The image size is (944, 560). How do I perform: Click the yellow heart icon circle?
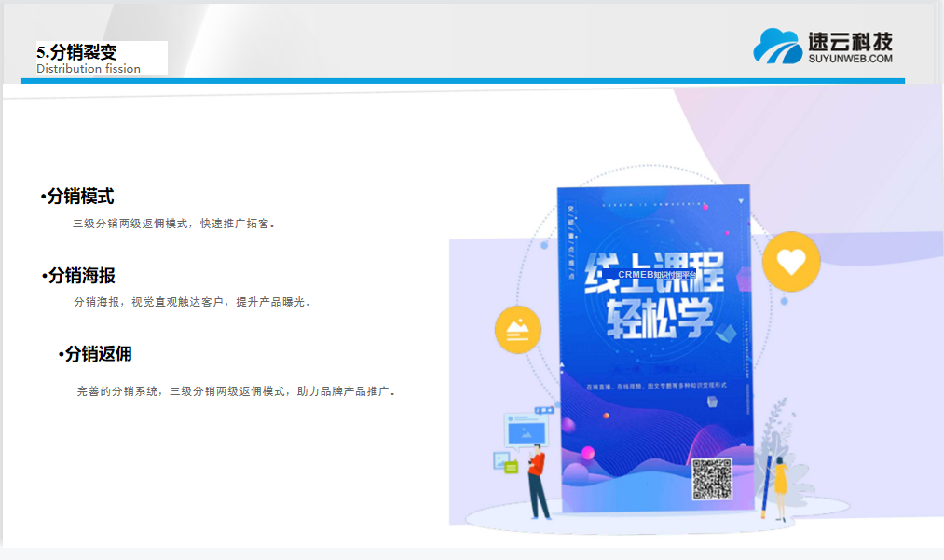click(x=790, y=262)
